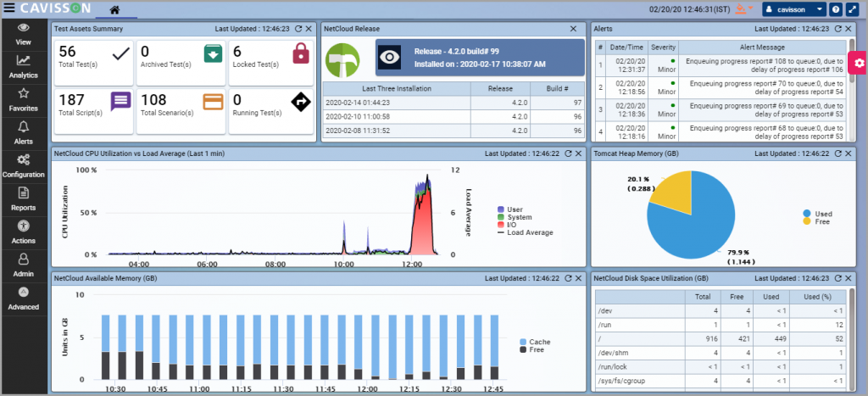The width and height of the screenshot is (868, 396).
Task: Select installation row 2020-02-10 11:00:58
Action: [x=453, y=116]
